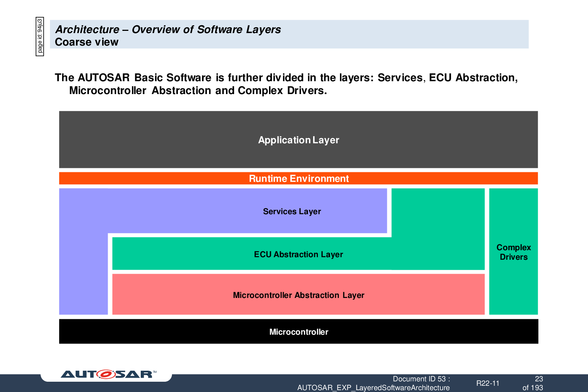Viewport: 588px width, 392px height.
Task: Click the orange Runtime Environment bar
Action: click(298, 179)
